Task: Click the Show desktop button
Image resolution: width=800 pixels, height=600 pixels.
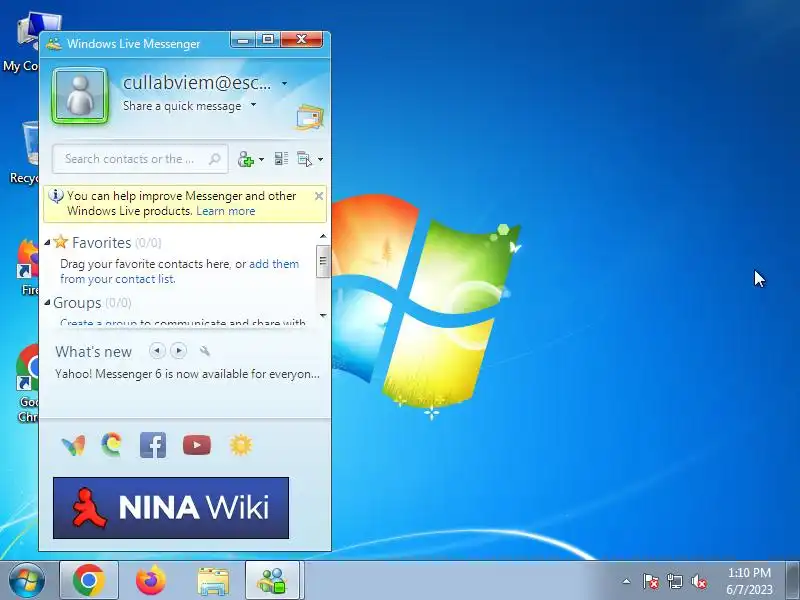Action: [793, 581]
